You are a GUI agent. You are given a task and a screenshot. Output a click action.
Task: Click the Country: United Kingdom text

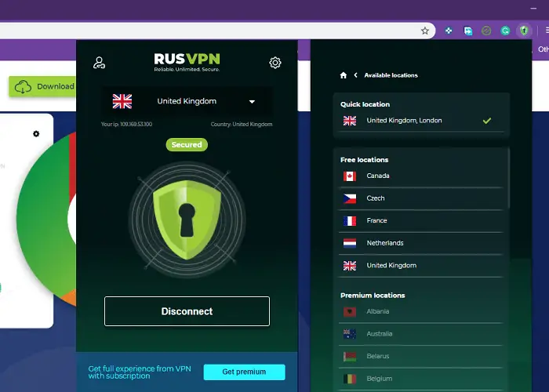tap(242, 124)
